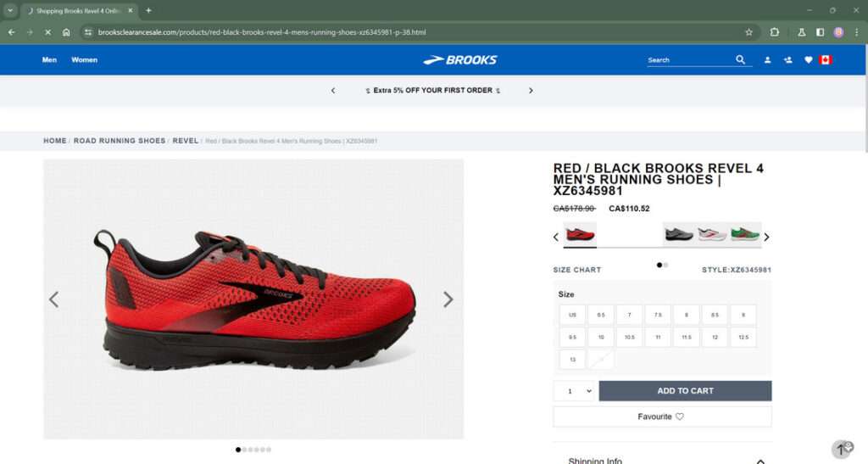Show next product image with right arrow
Image resolution: width=868 pixels, height=464 pixels.
448,299
